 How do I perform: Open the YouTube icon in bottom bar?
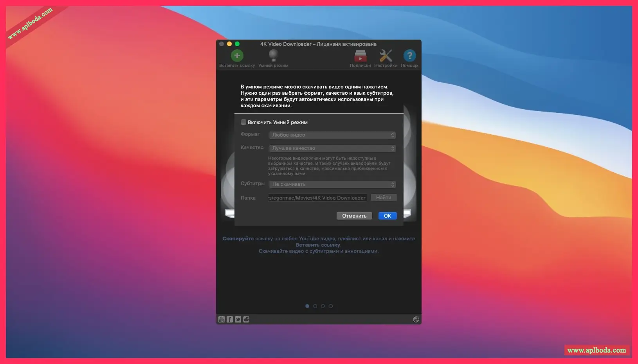(x=222, y=319)
